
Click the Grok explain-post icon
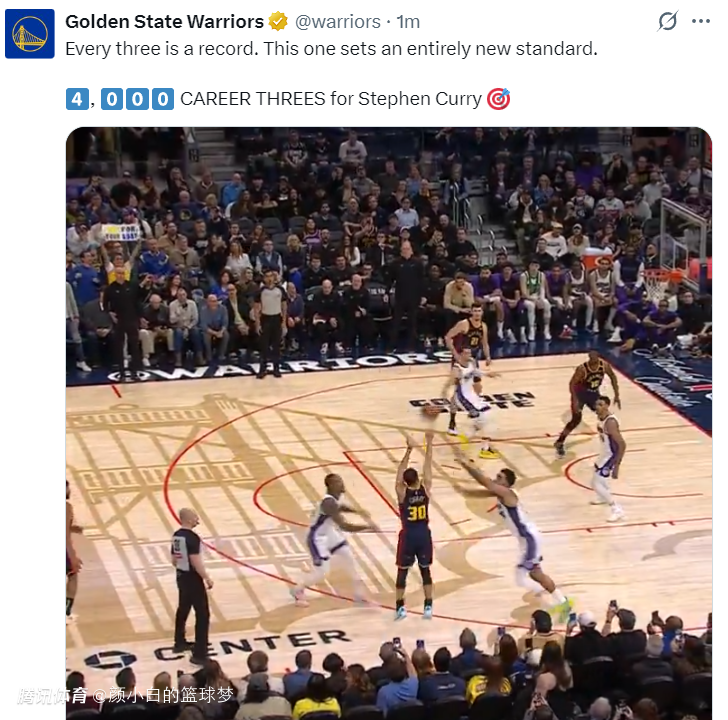pos(668,21)
